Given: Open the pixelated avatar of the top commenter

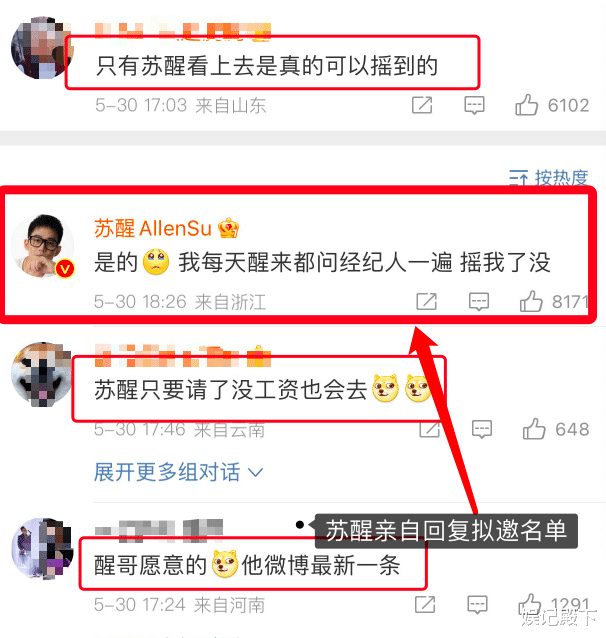Looking at the screenshot, I should pos(42,48).
